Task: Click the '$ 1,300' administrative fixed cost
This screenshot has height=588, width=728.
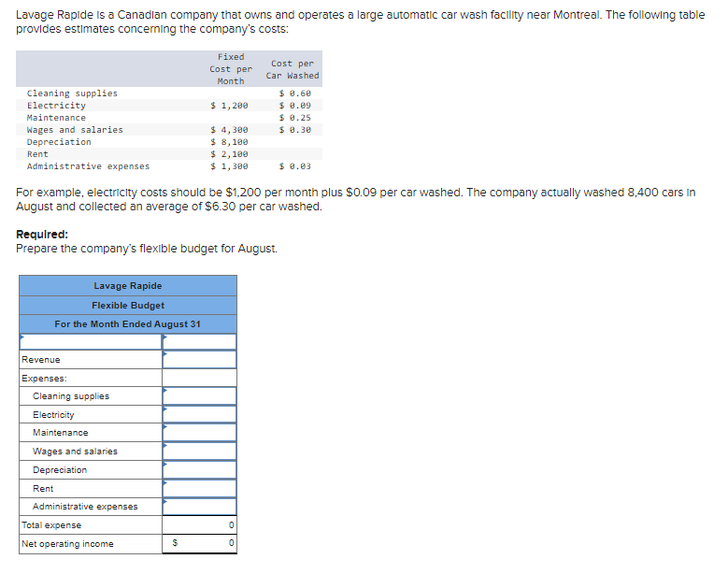Action: [229, 165]
